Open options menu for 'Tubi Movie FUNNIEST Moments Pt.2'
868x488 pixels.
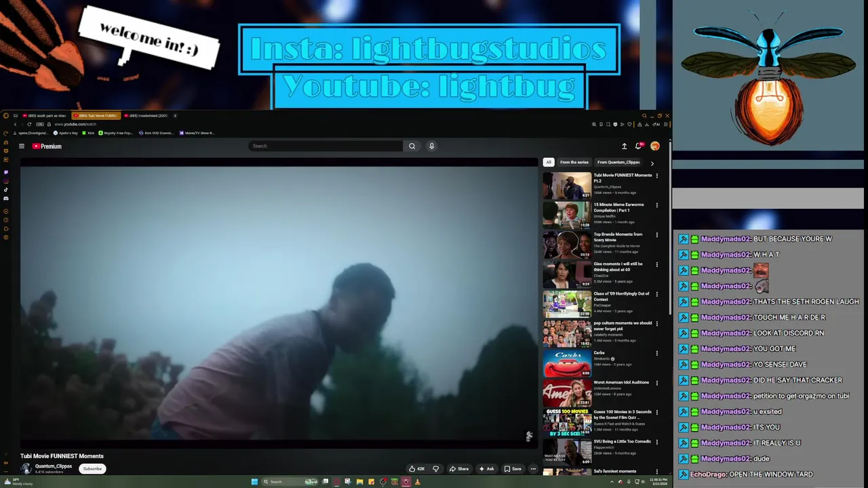[656, 176]
